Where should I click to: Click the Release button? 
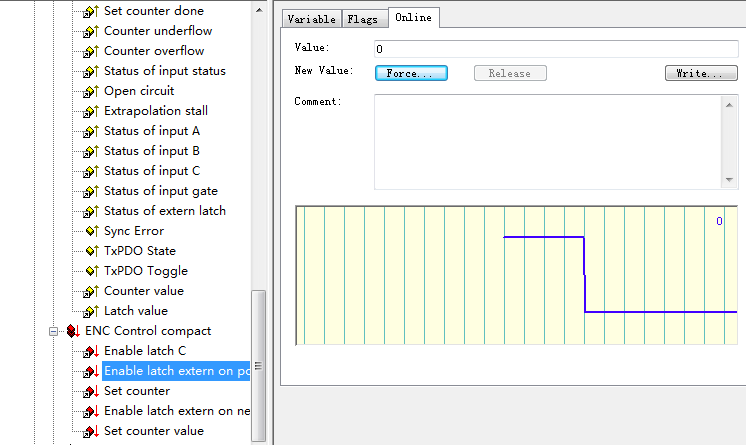tap(510, 73)
